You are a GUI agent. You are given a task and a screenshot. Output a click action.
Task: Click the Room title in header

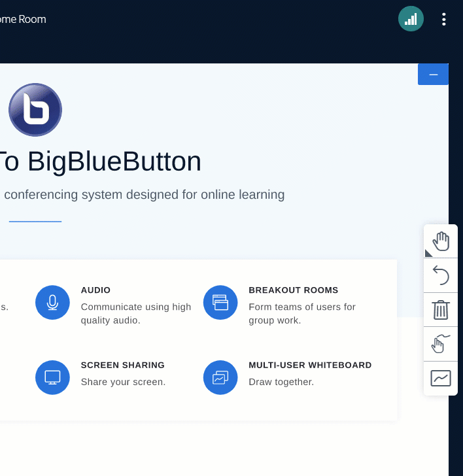pyautogui.click(x=23, y=19)
